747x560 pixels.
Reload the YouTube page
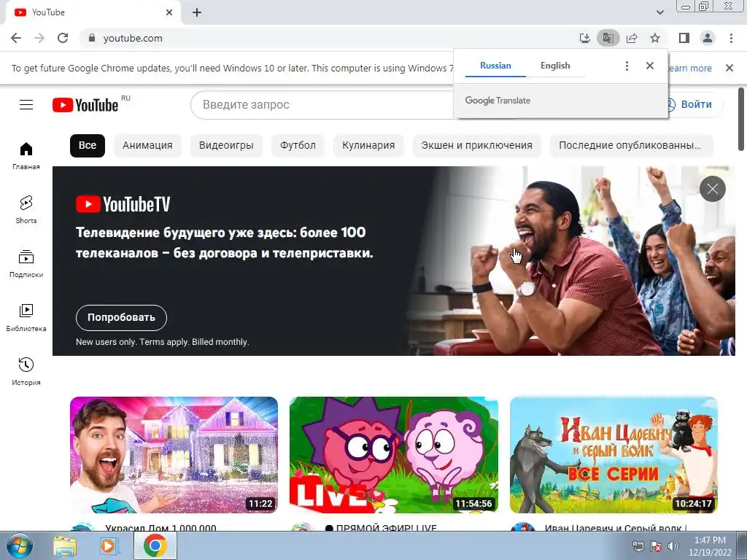pos(63,38)
